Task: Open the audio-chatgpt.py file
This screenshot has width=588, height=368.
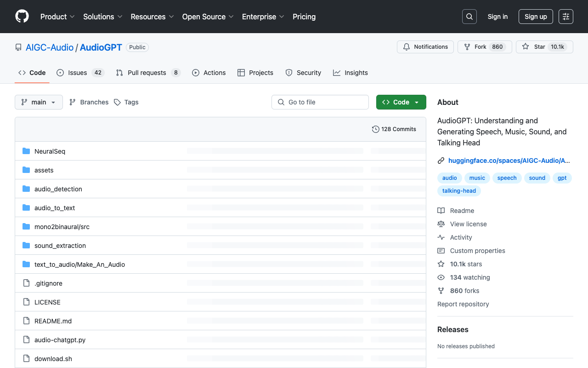Action: pyautogui.click(x=60, y=339)
